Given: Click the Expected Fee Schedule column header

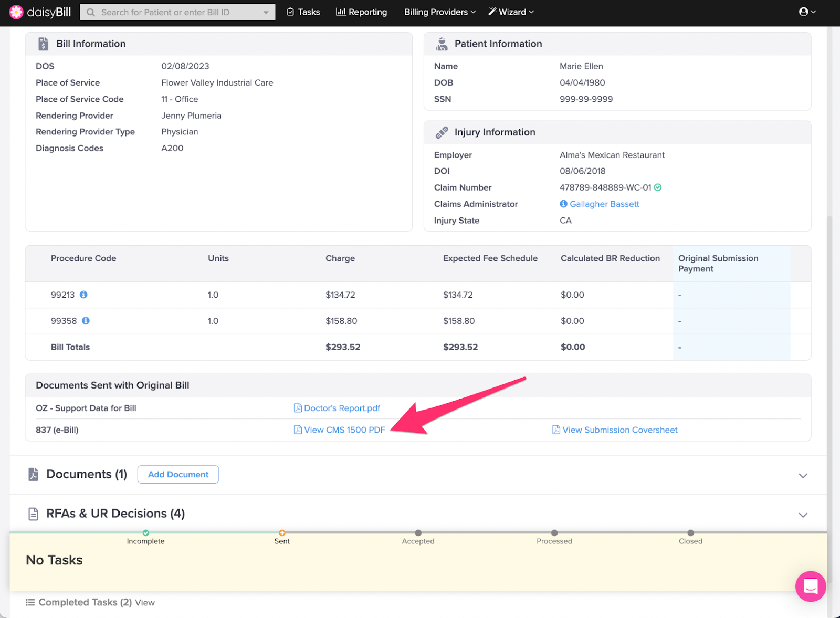Looking at the screenshot, I should [x=490, y=258].
